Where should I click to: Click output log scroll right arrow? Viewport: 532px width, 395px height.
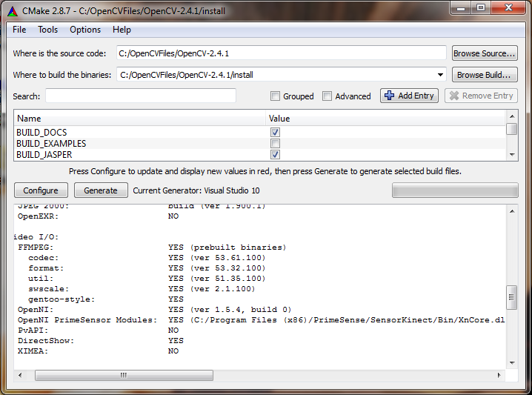point(499,375)
